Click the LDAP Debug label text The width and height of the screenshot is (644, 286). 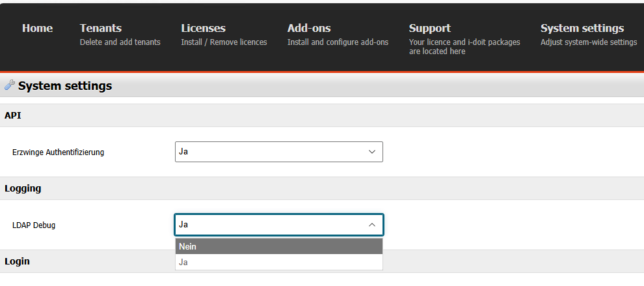34,225
